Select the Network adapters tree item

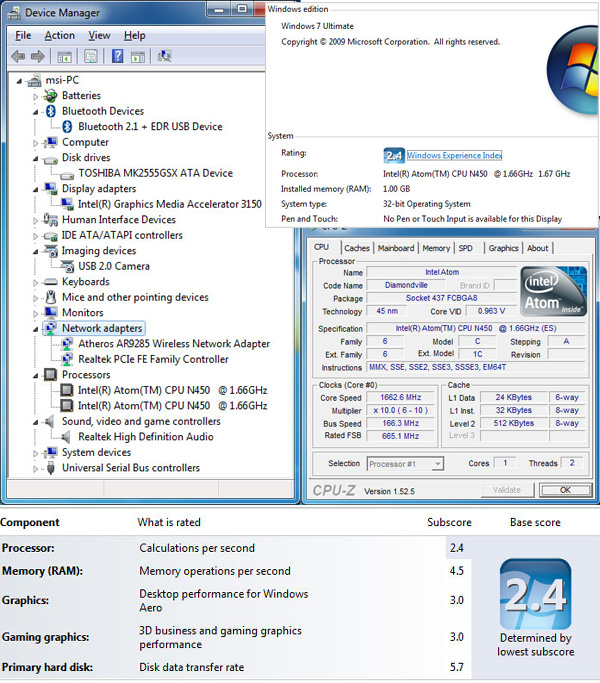pos(102,328)
